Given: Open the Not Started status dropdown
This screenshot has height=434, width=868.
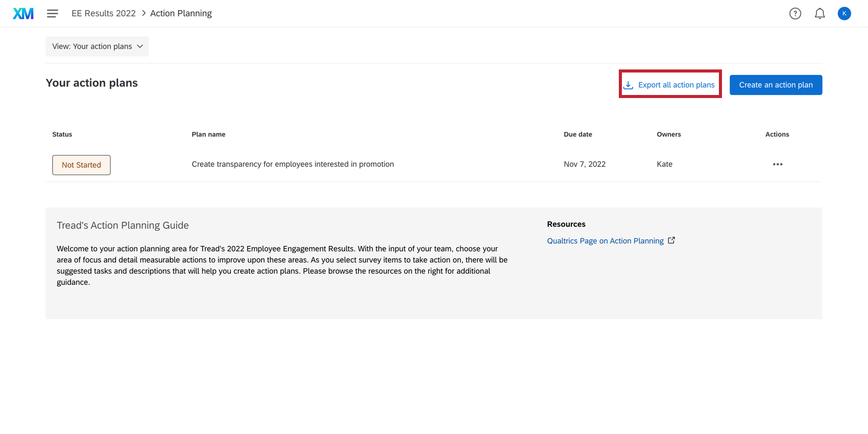Looking at the screenshot, I should coord(81,165).
